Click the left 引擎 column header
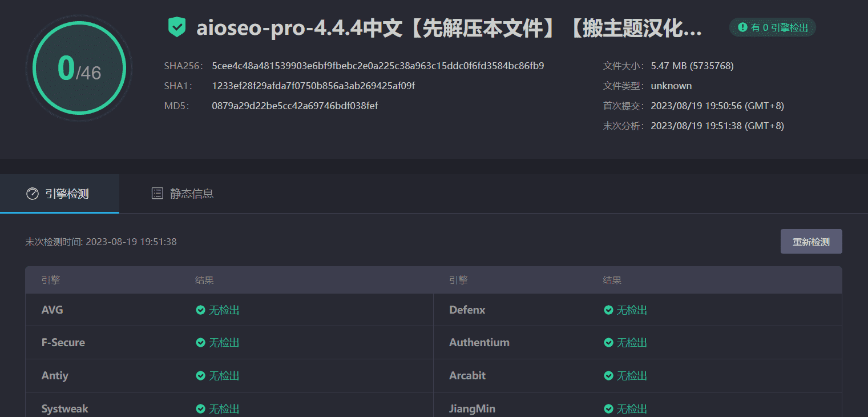Screen dimensions: 868x417 [x=51, y=280]
